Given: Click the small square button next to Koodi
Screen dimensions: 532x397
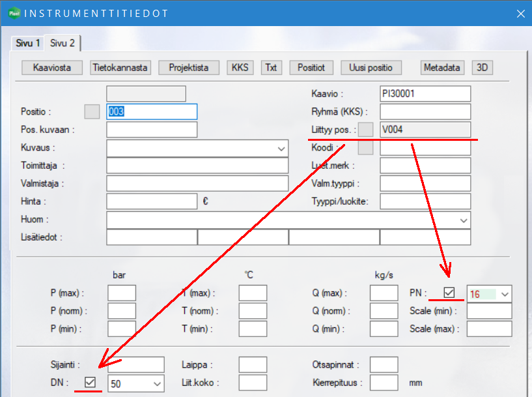Looking at the screenshot, I should [366, 148].
